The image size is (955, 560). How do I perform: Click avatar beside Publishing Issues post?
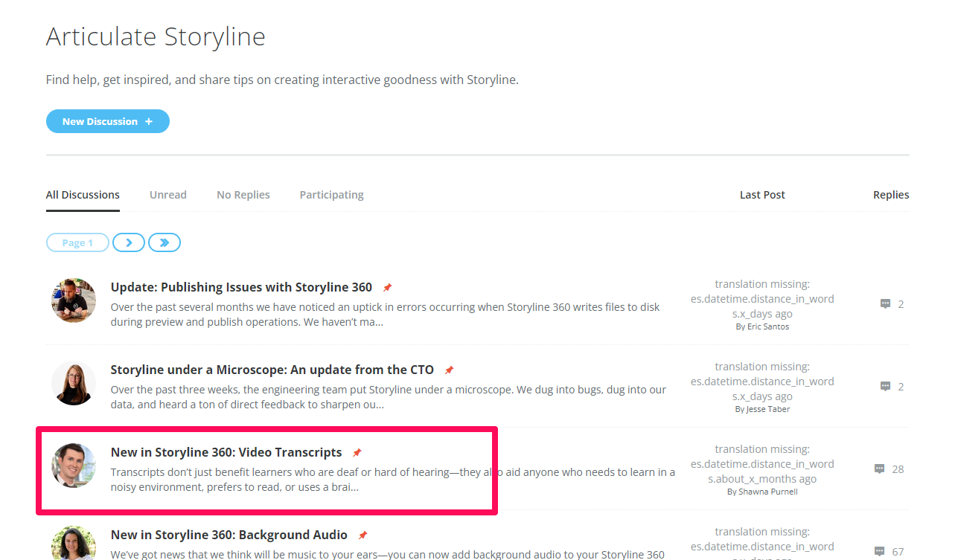pyautogui.click(x=74, y=300)
